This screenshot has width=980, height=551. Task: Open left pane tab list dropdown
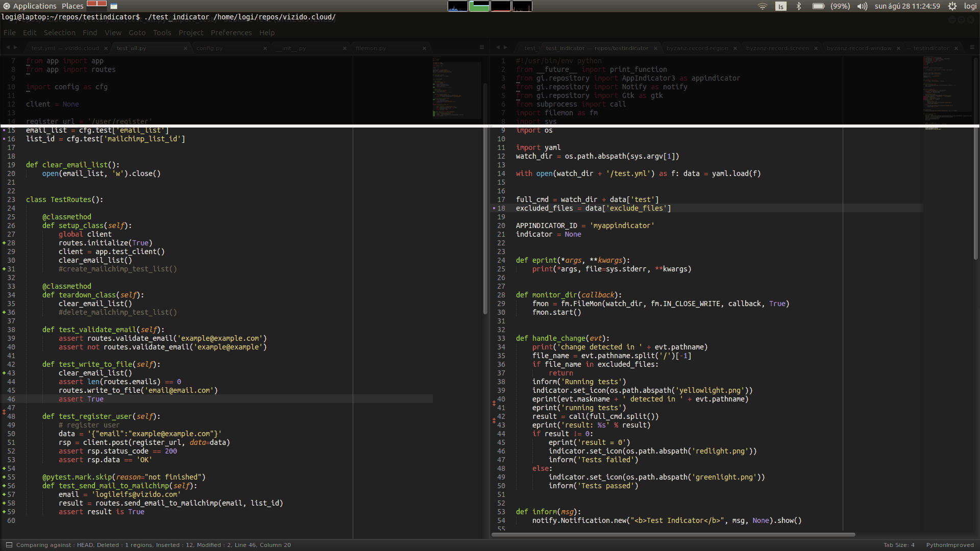pyautogui.click(x=481, y=47)
